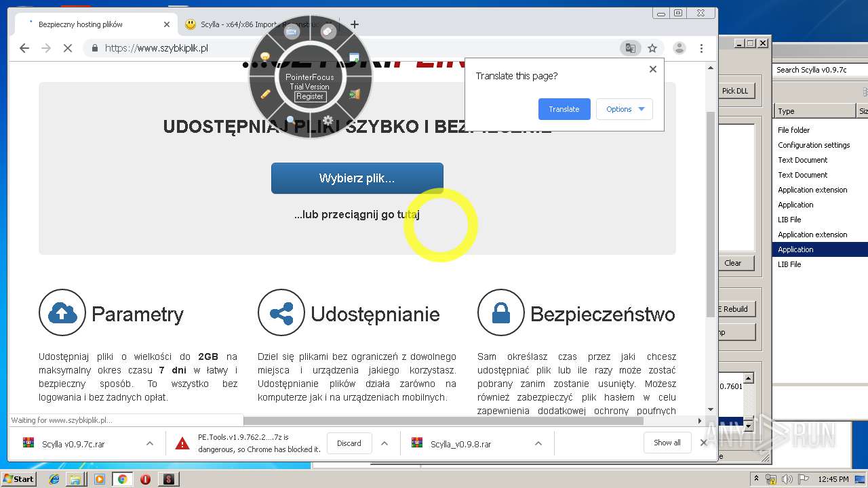868x488 pixels.
Task: Click Pick DLL in background window
Action: [735, 91]
